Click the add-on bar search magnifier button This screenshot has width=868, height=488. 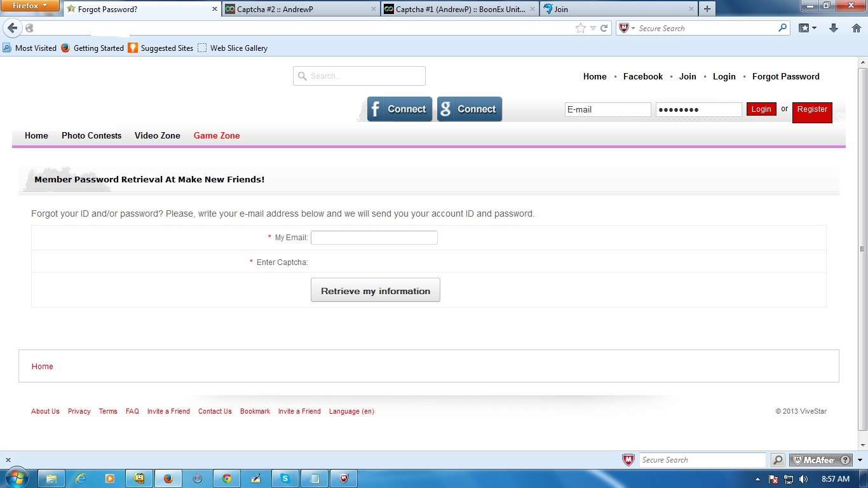778,460
